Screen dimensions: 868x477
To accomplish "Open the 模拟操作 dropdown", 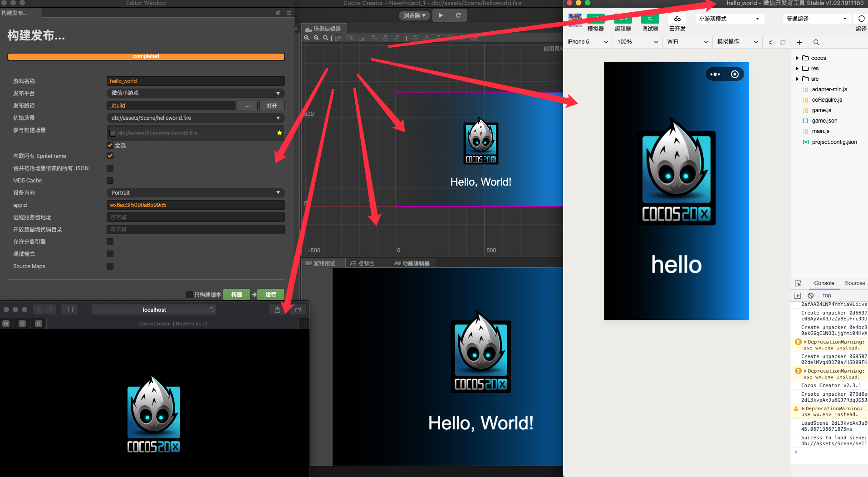I will tap(737, 42).
